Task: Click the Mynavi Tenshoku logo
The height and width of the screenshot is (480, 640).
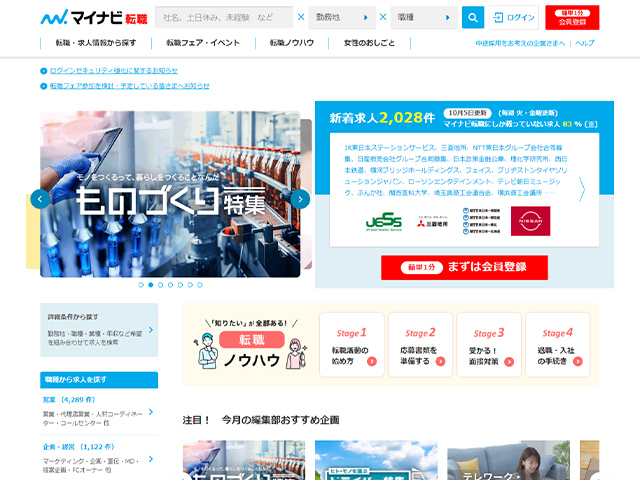Action: 94,17
